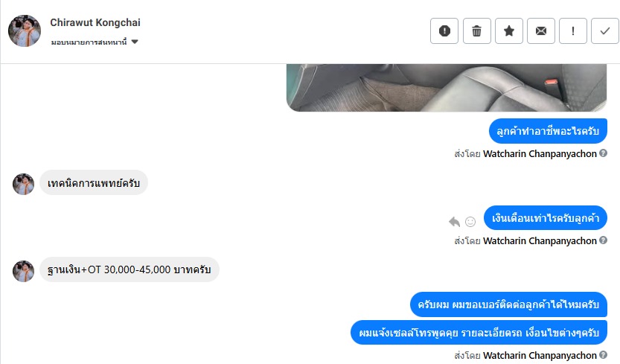Viewport: 620px width, 364px height.
Task: Mark the conversation unread with the envelope icon
Action: (x=541, y=31)
